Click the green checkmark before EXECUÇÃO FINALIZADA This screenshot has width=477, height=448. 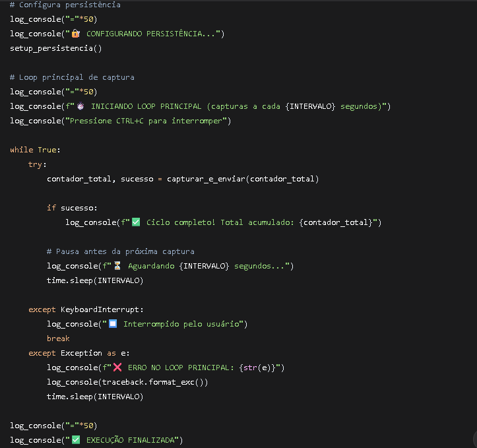[x=76, y=440]
